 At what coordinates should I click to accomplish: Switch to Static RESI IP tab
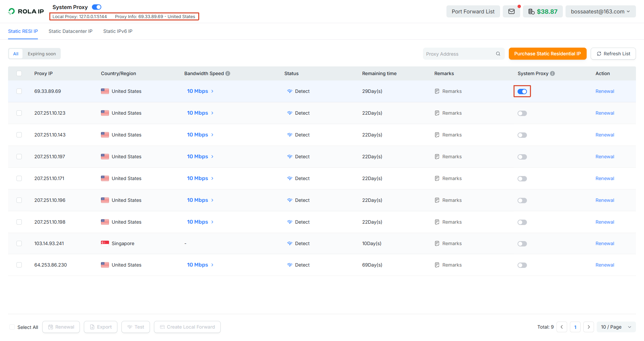[x=23, y=31]
